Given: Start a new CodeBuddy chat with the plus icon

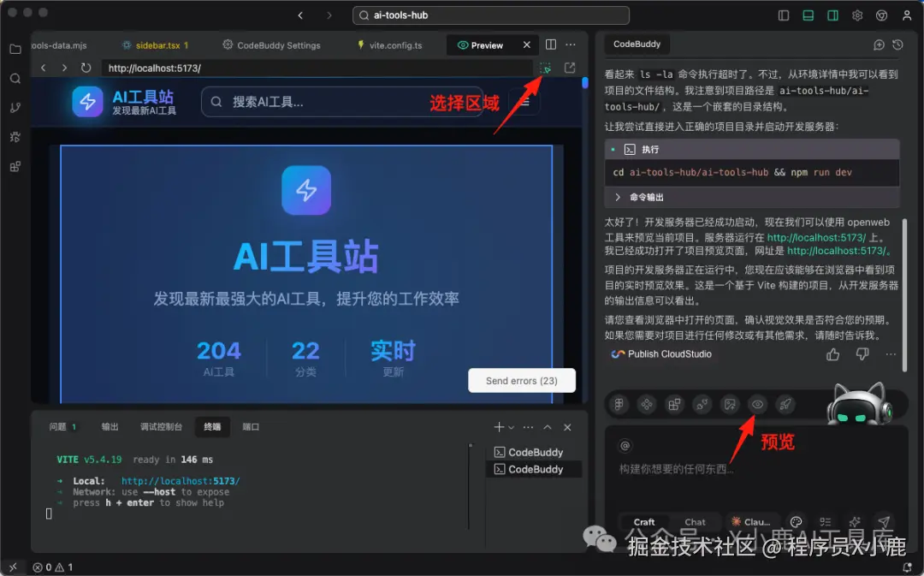Looking at the screenshot, I should pyautogui.click(x=879, y=44).
